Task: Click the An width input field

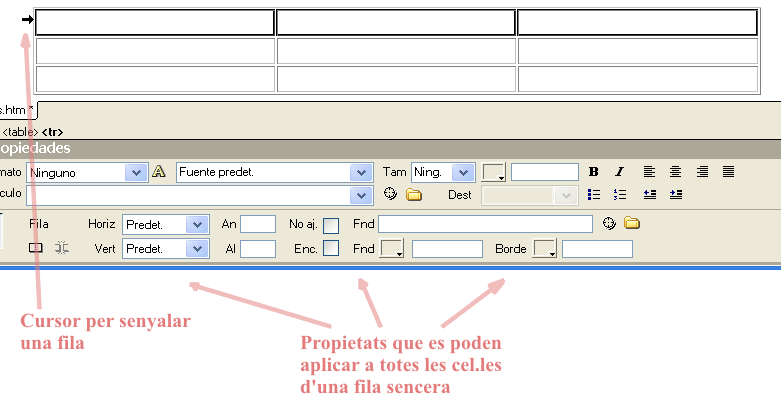Action: pyautogui.click(x=258, y=224)
